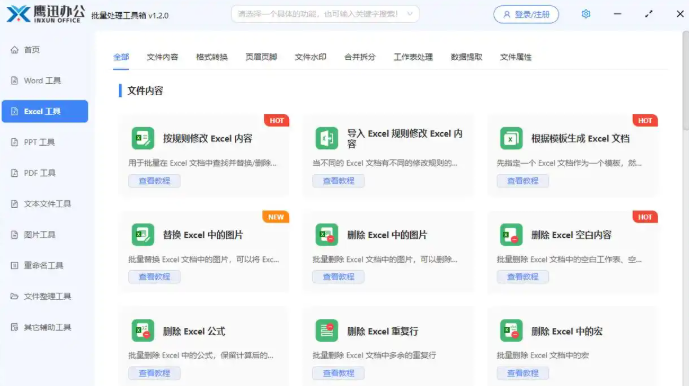Open 文件整理工具 in sidebar

45,296
